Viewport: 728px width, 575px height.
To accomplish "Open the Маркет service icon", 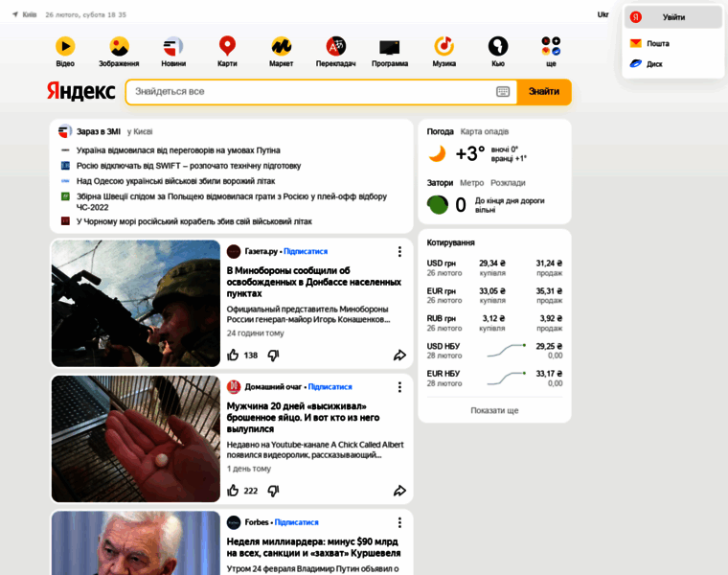I will pos(281,46).
